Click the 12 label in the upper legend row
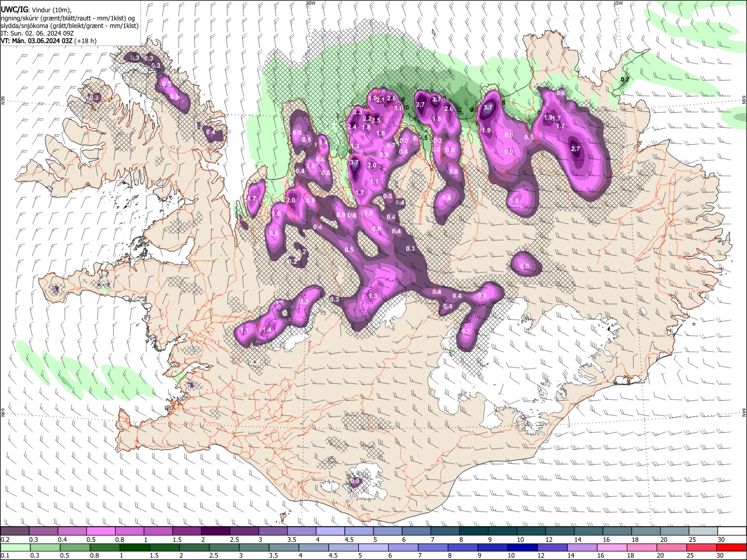 [x=549, y=540]
